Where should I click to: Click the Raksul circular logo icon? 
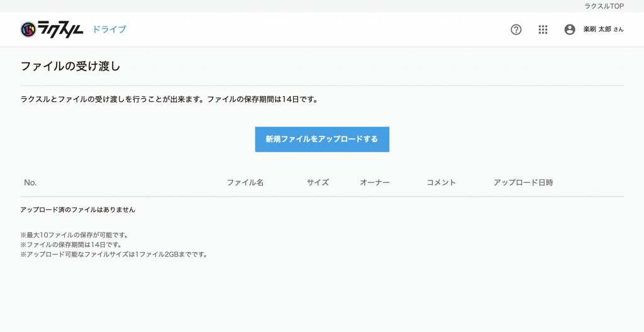pyautogui.click(x=28, y=30)
